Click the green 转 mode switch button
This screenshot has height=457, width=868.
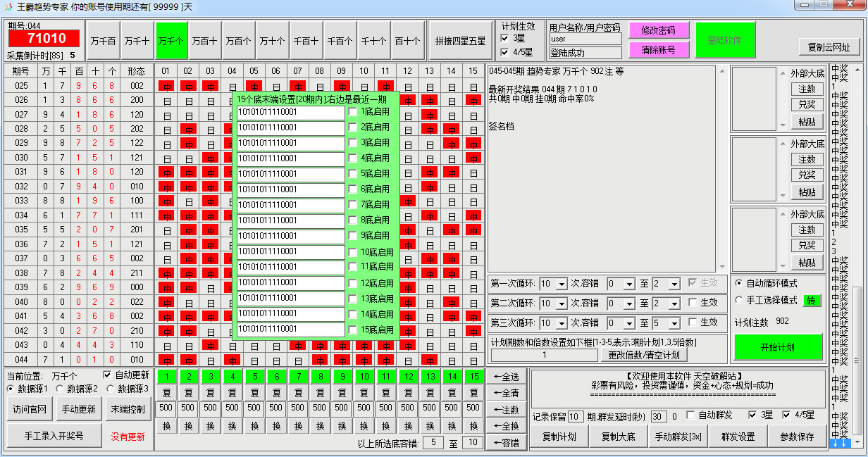[812, 300]
